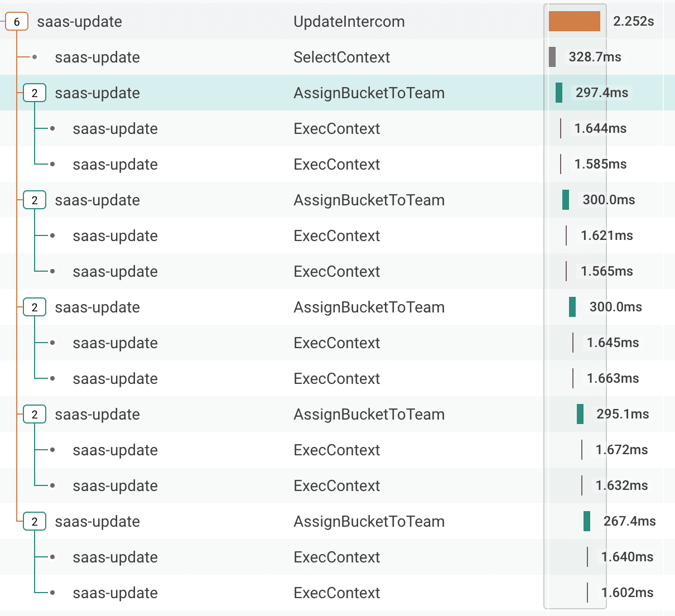Select the ExecContext row showing 1.663ms
The height and width of the screenshot is (616, 675).
pyautogui.click(x=279, y=378)
